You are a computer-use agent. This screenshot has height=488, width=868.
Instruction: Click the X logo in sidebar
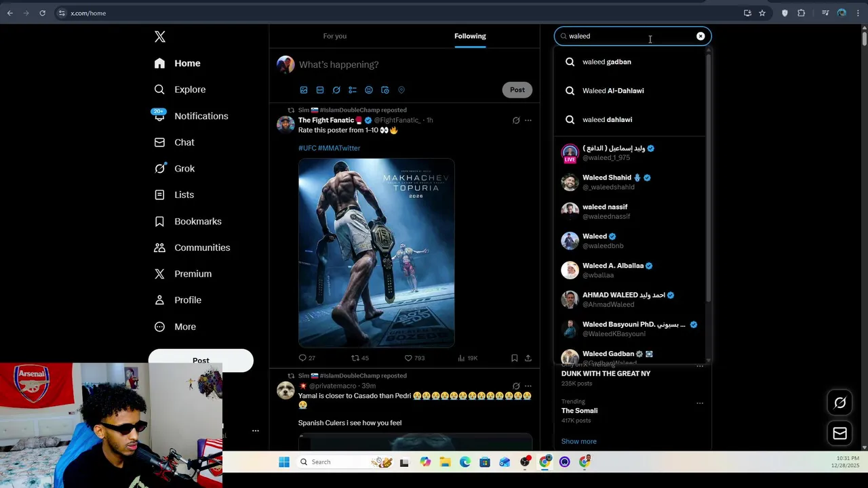(x=160, y=37)
